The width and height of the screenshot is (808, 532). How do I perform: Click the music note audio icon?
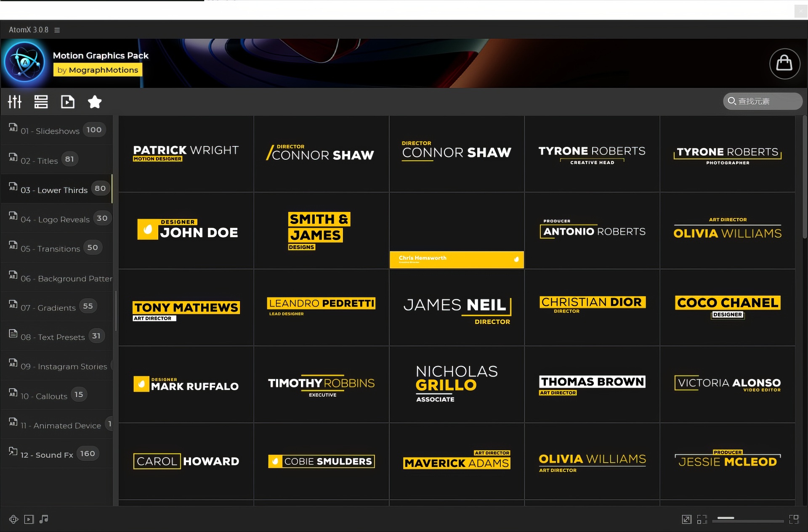coord(44,519)
